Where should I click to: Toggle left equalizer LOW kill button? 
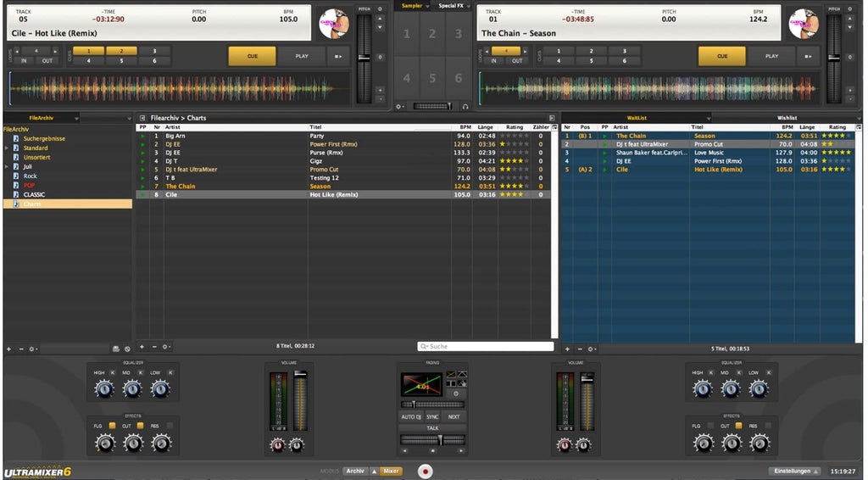pyautogui.click(x=170, y=372)
